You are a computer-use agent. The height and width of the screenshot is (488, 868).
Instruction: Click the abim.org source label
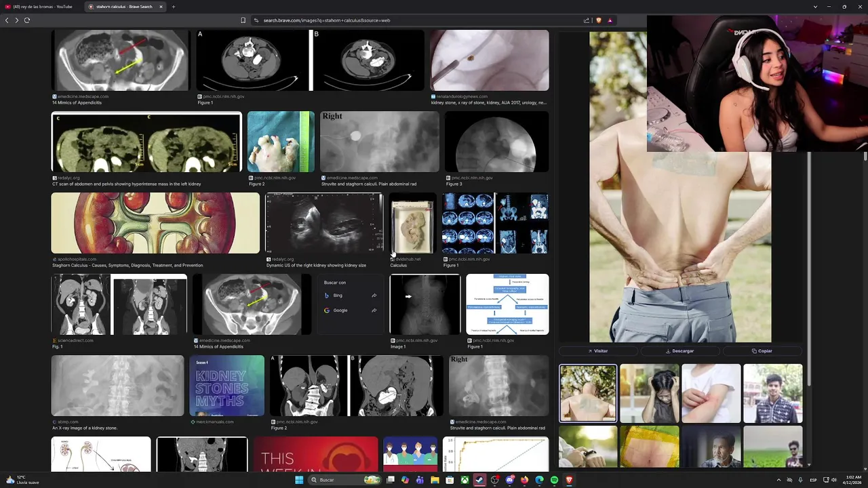click(68, 422)
